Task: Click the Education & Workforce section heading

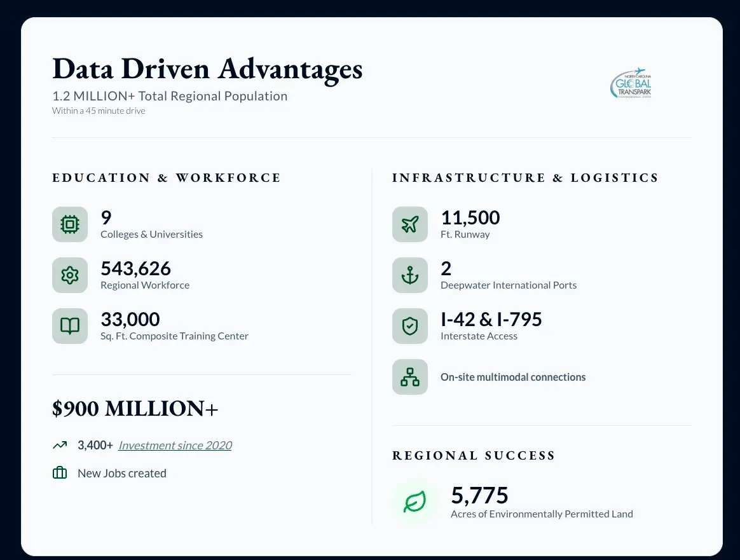Action: click(x=167, y=178)
